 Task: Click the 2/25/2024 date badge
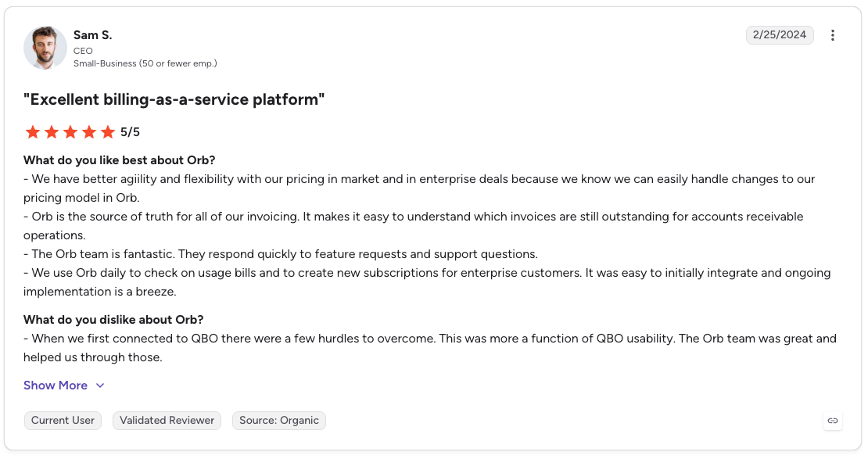click(780, 35)
